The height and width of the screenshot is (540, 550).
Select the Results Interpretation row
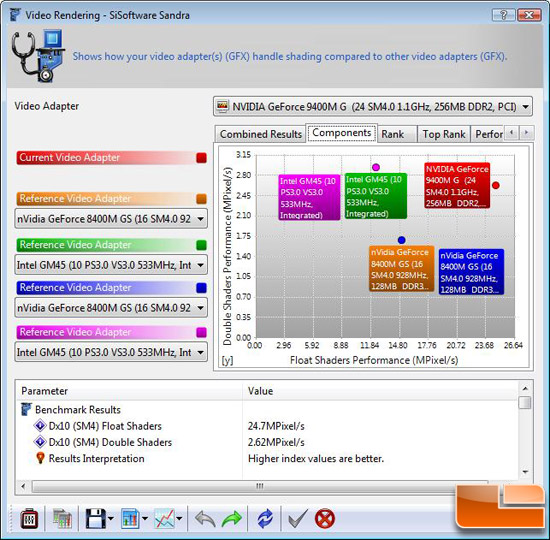[x=267, y=458]
